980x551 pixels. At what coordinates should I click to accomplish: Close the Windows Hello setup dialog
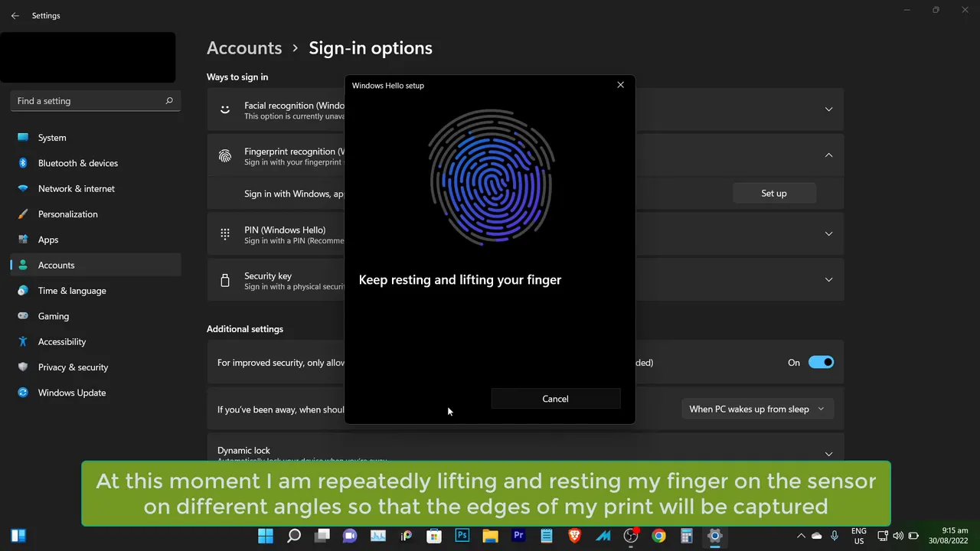[620, 85]
